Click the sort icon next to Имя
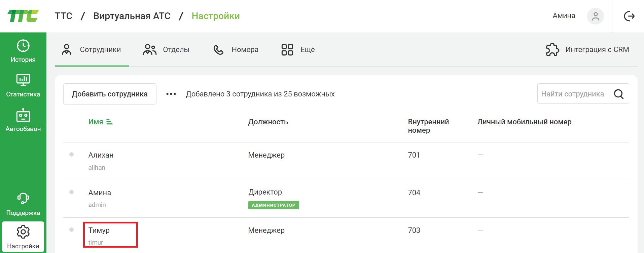644x253 pixels. [x=109, y=122]
